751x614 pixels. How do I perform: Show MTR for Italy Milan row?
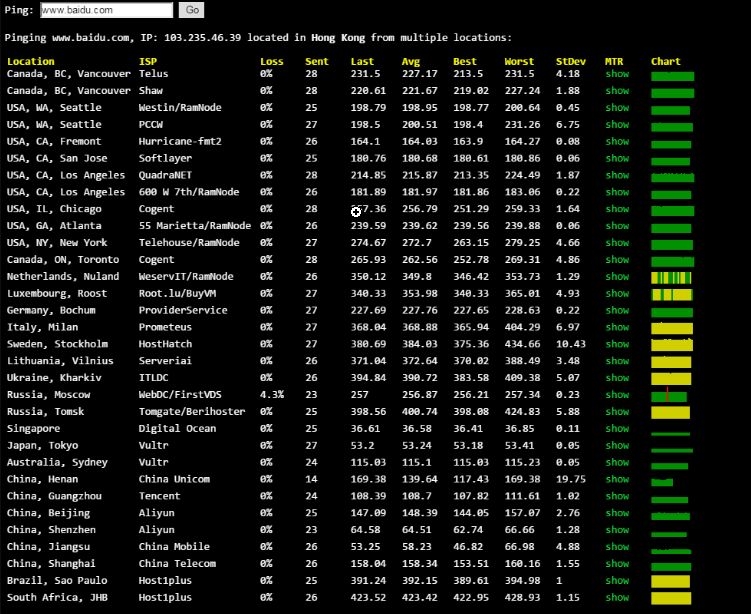[x=617, y=327]
